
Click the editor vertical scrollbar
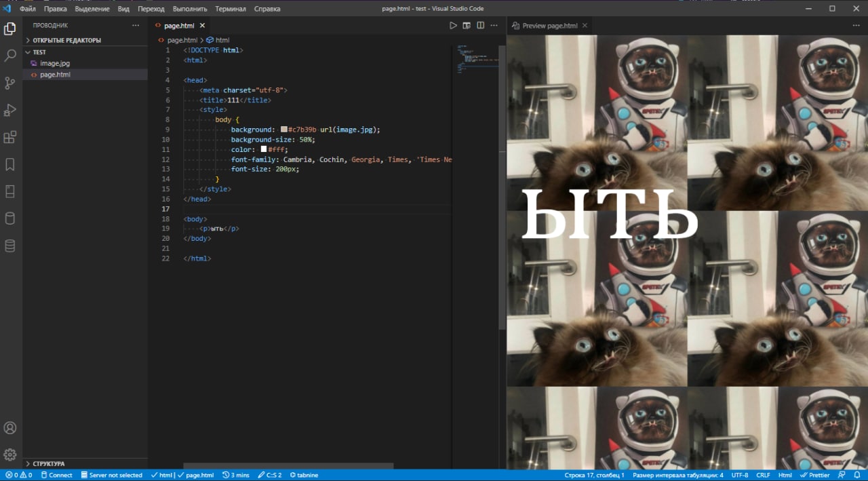point(502,187)
